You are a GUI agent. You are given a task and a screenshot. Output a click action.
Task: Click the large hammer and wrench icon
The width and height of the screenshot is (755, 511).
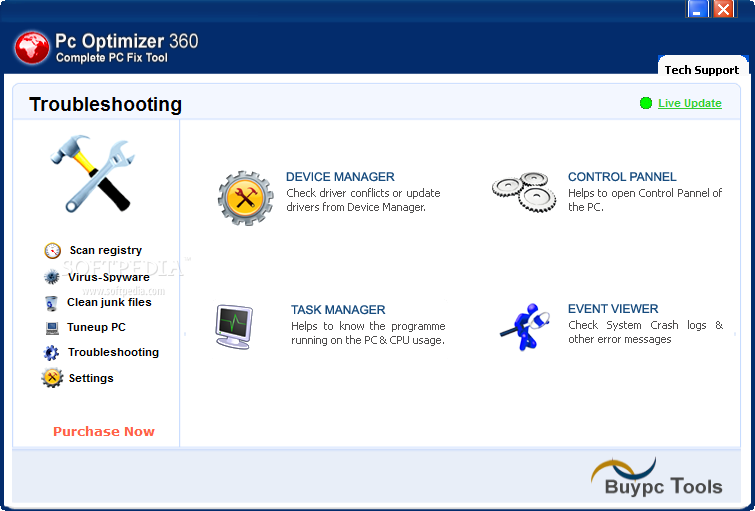(92, 173)
